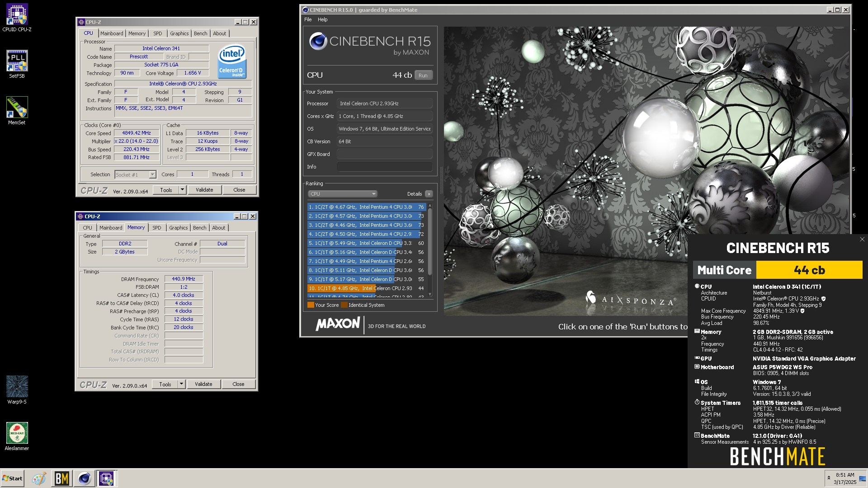Click the verified shield next to CPUID

click(x=823, y=299)
